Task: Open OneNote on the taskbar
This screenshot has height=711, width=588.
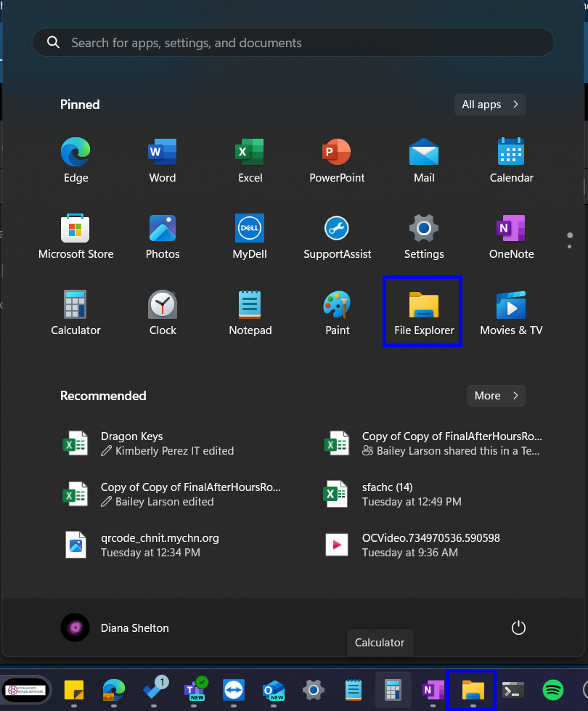Action: click(433, 691)
